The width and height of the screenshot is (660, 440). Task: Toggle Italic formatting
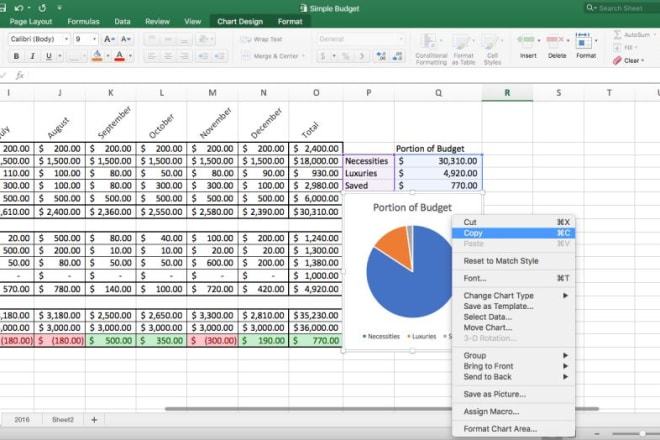[32, 56]
